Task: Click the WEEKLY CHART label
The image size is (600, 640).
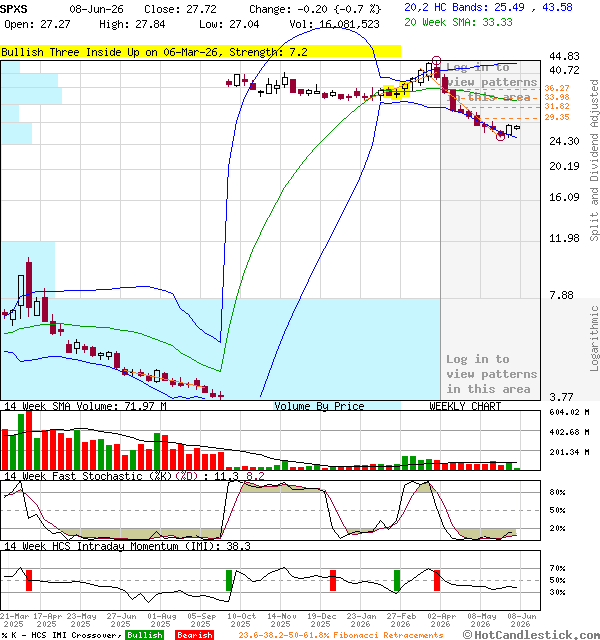Action: (x=465, y=406)
